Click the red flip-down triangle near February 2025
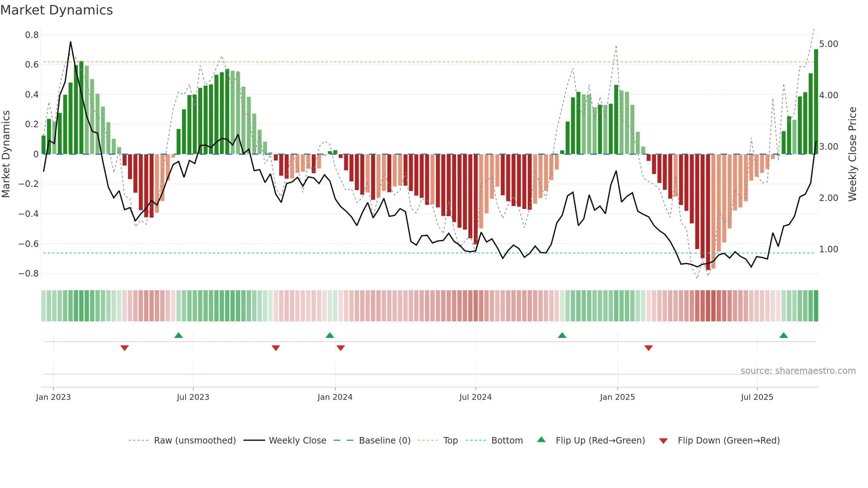 click(648, 348)
